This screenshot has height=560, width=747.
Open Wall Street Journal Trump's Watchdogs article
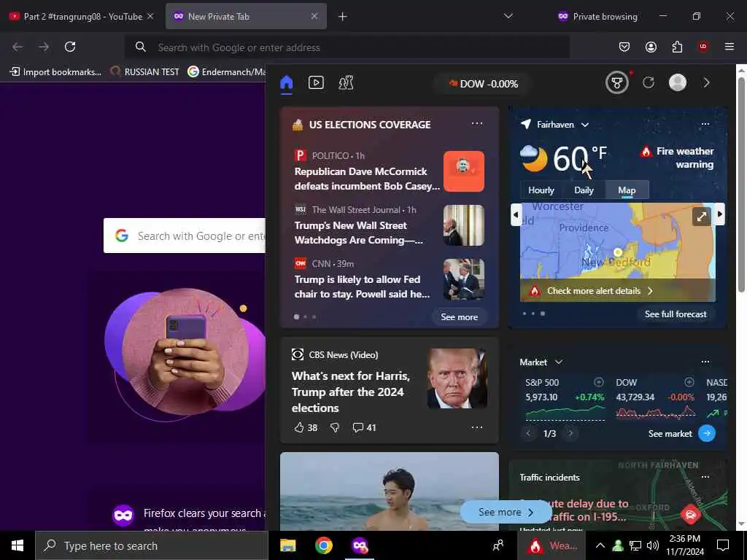point(358,233)
